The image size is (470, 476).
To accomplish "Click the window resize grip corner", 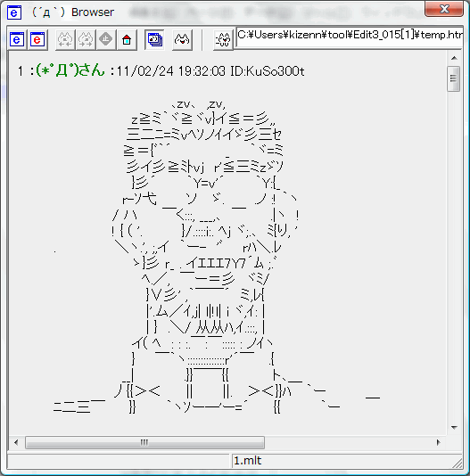I will pos(458,464).
